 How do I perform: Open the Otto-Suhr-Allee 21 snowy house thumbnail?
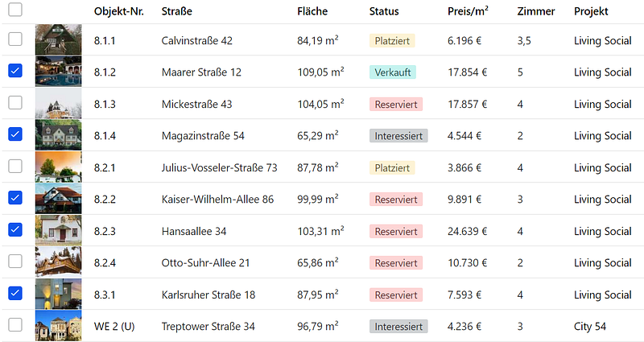58,262
